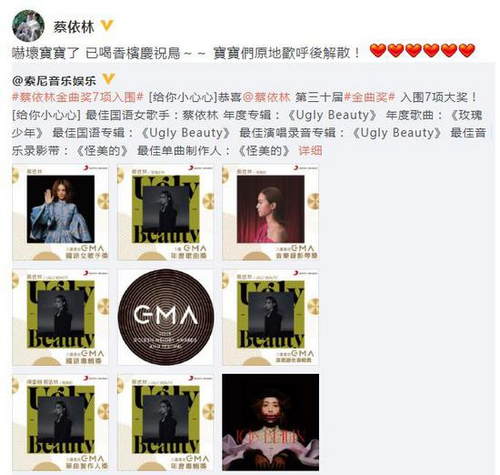Open the 蔡依林 username link

click(74, 26)
